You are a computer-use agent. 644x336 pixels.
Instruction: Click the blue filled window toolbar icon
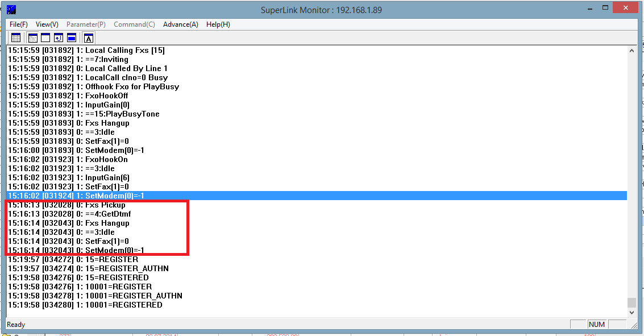[x=72, y=38]
